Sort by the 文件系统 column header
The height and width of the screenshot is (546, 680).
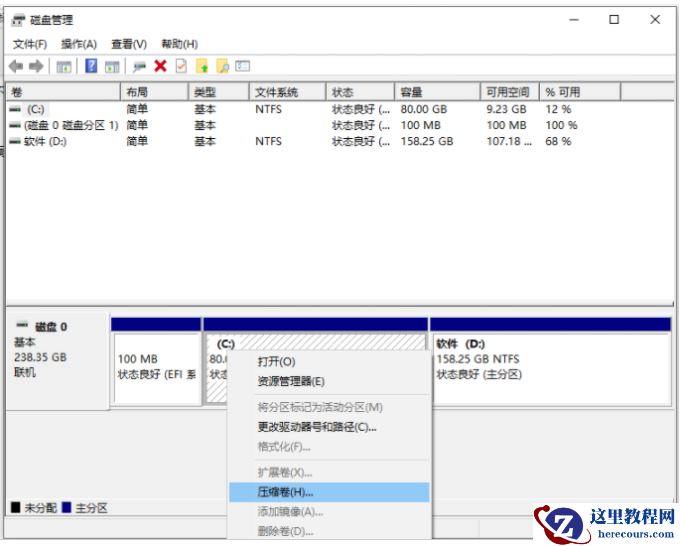coord(288,92)
